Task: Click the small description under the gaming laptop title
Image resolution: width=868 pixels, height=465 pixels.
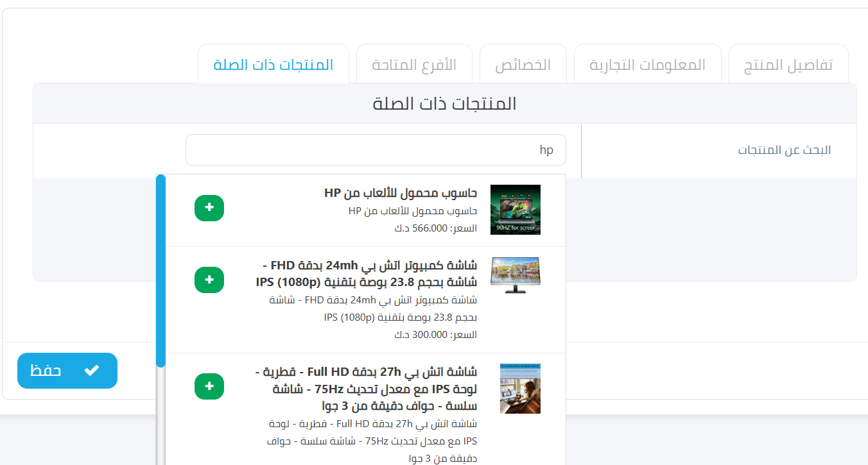Action: pos(413,210)
